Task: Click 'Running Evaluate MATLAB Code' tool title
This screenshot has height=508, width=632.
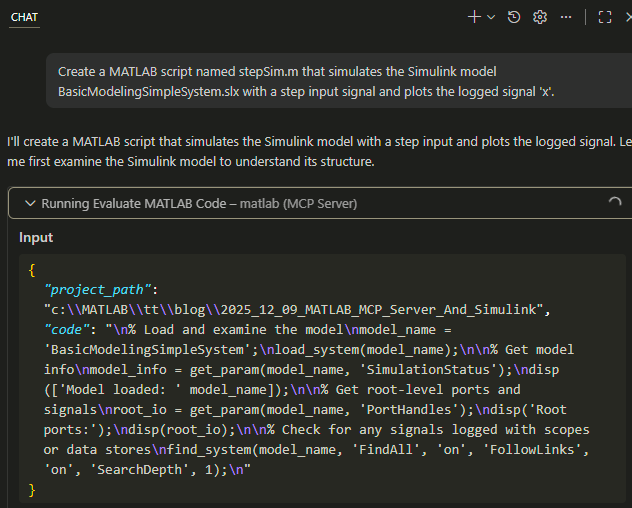Action: [x=136, y=203]
